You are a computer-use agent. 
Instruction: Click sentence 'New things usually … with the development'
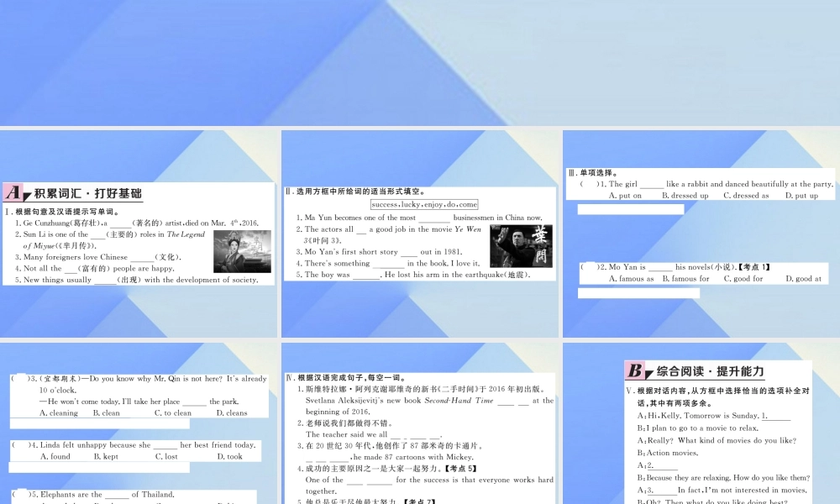click(x=137, y=280)
